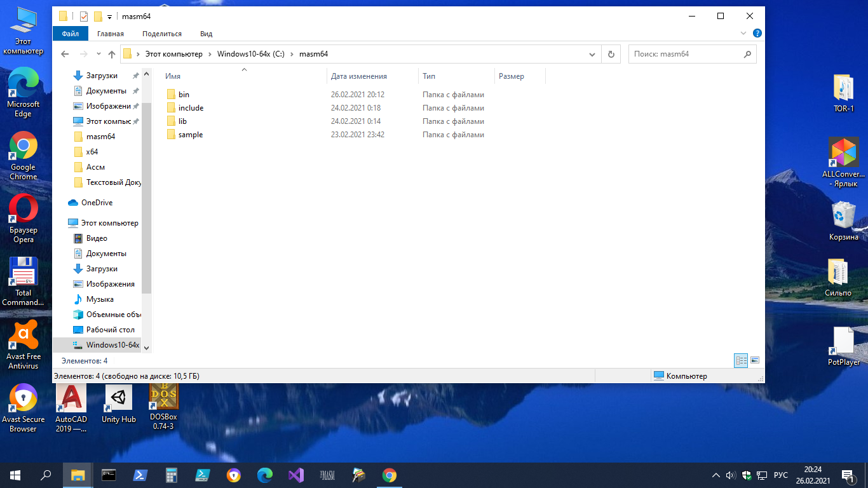Screen dimensions: 868x488
Task: Launch the Calculator from the taskbar
Action: click(171, 475)
